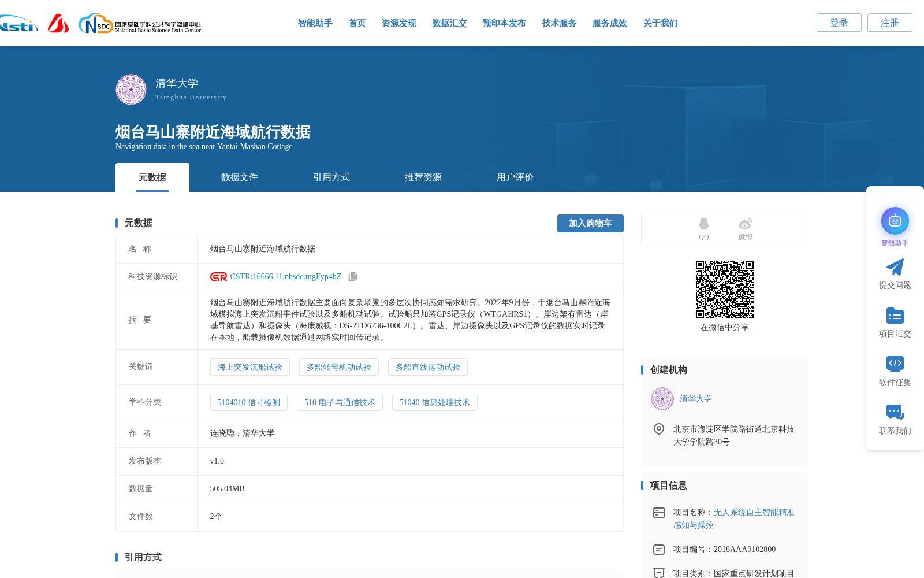
Task: Click the 提交问题 paper plane icon
Action: click(895, 267)
